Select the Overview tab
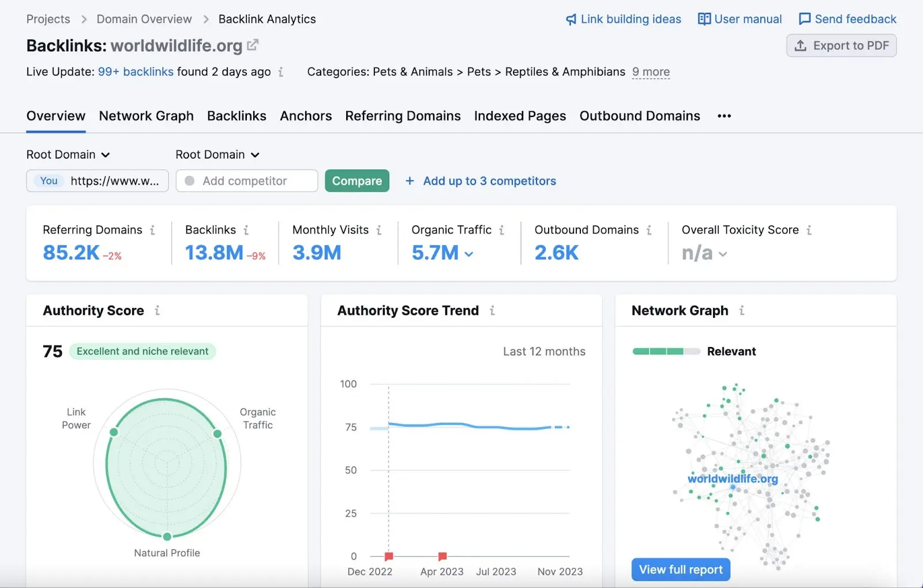This screenshot has width=923, height=588. coord(56,116)
